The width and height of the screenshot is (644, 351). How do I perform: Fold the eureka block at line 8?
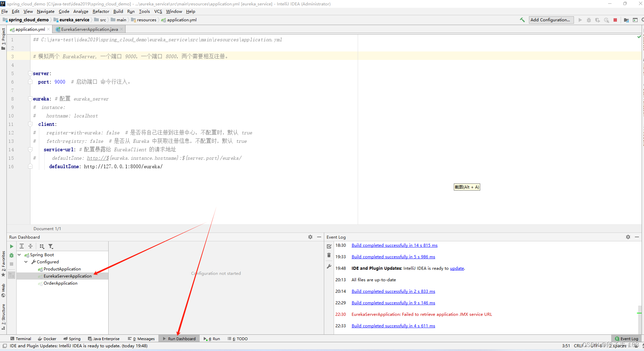[x=30, y=99]
